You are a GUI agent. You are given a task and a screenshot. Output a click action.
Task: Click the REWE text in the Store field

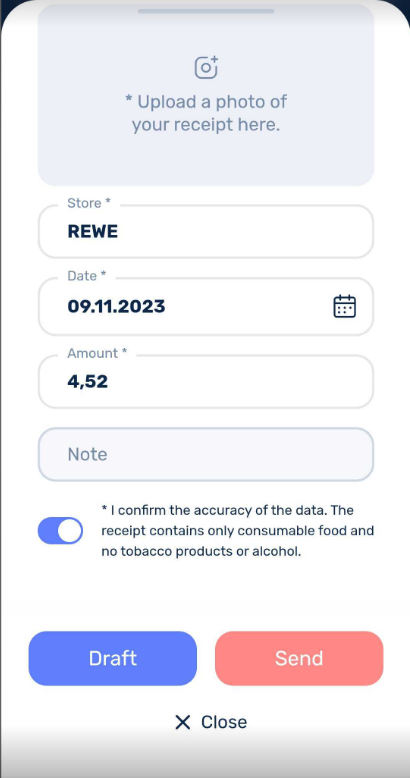(93, 232)
